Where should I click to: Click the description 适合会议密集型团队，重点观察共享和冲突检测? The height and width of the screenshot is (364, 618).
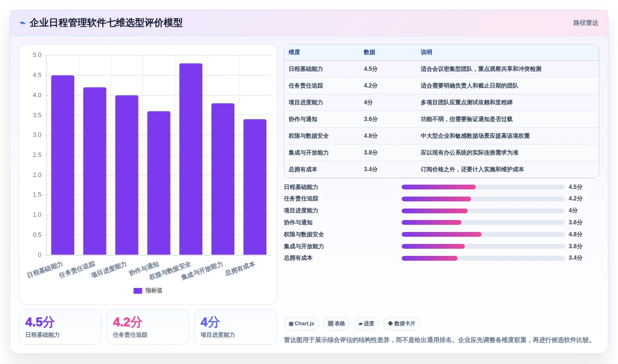pos(481,69)
